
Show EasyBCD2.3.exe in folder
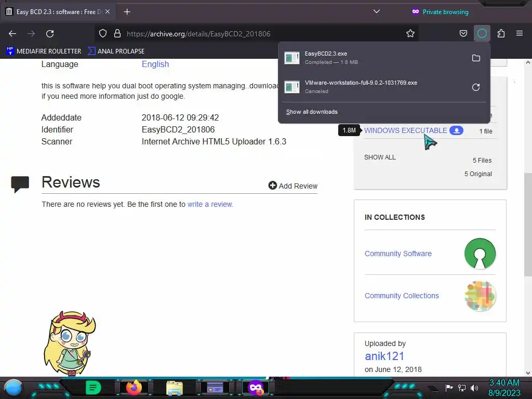click(476, 58)
